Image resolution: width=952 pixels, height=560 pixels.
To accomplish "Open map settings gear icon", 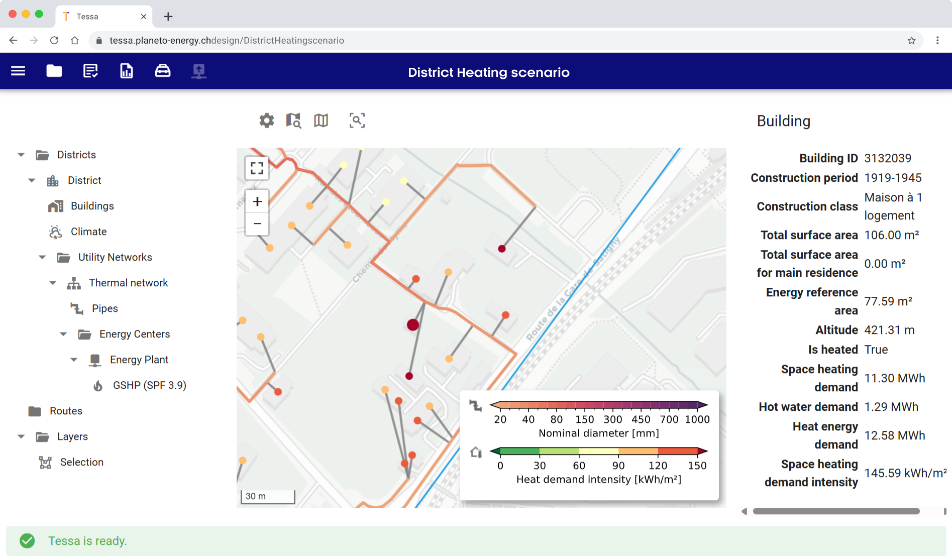I will [267, 121].
